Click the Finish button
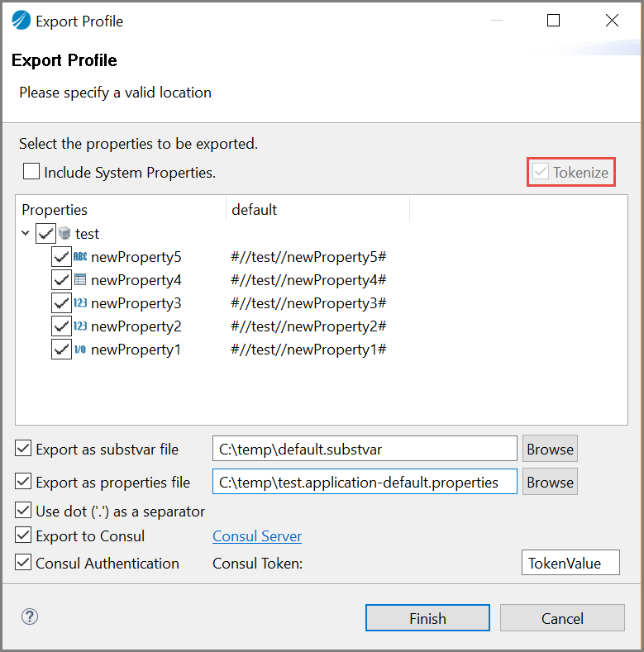The image size is (644, 652). coord(427,618)
